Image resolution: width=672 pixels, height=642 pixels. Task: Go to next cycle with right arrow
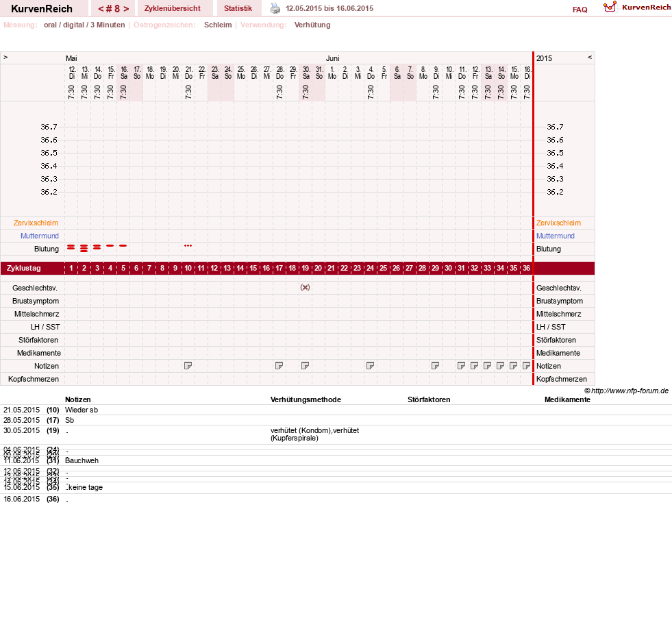point(126,9)
